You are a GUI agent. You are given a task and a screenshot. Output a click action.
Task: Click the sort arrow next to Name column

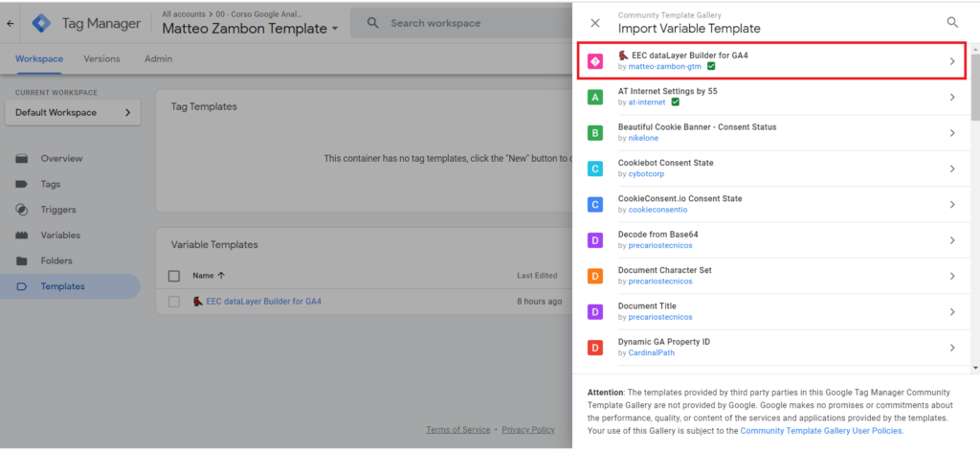pos(221,275)
